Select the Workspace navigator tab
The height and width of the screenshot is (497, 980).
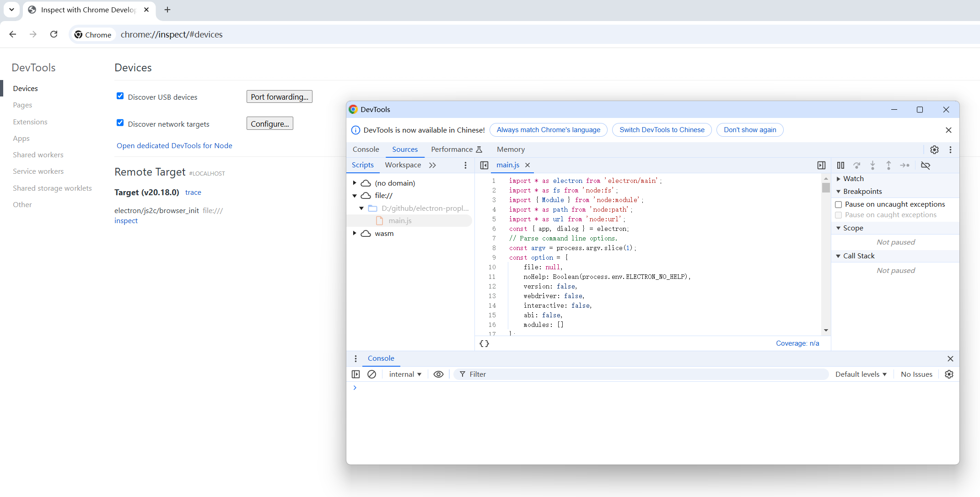click(403, 165)
